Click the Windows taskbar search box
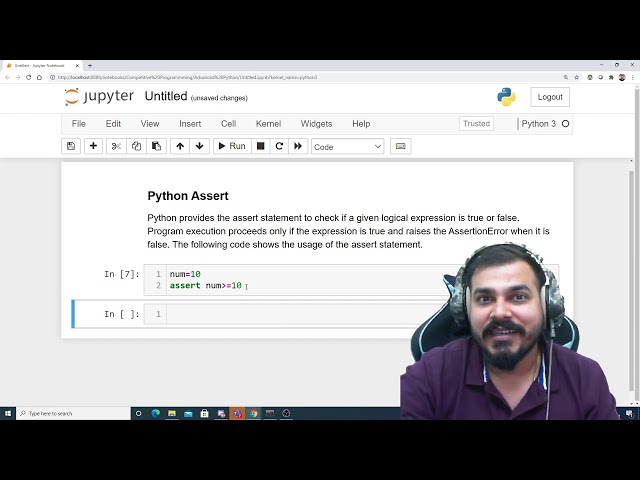 tap(73, 413)
